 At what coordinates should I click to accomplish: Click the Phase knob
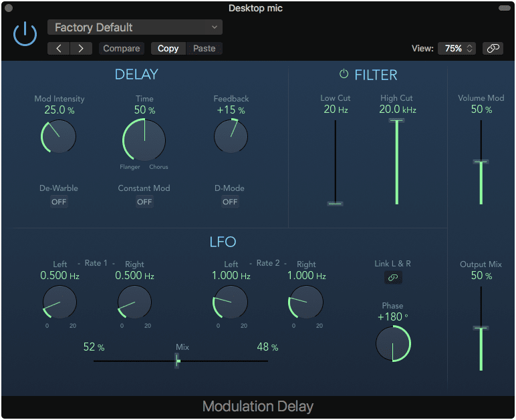[x=393, y=344]
